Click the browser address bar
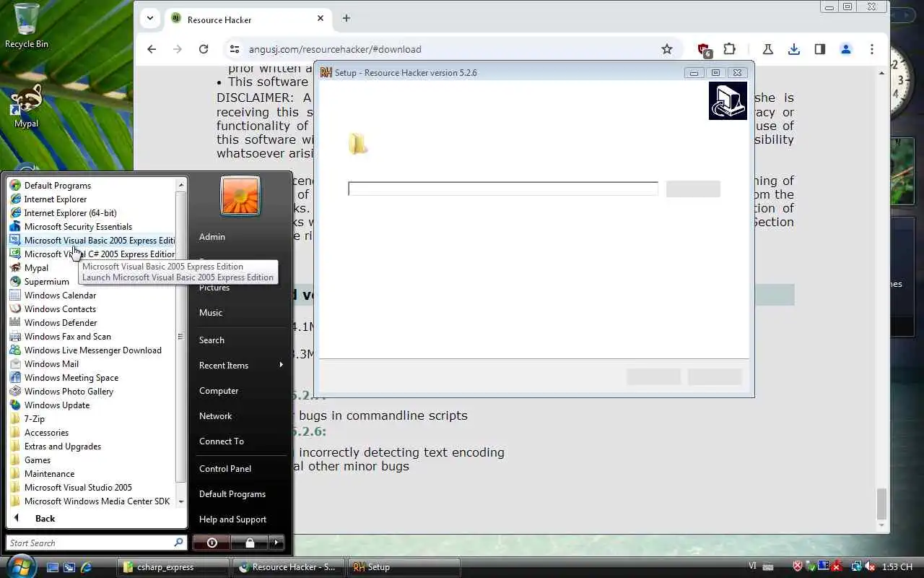 (451, 49)
